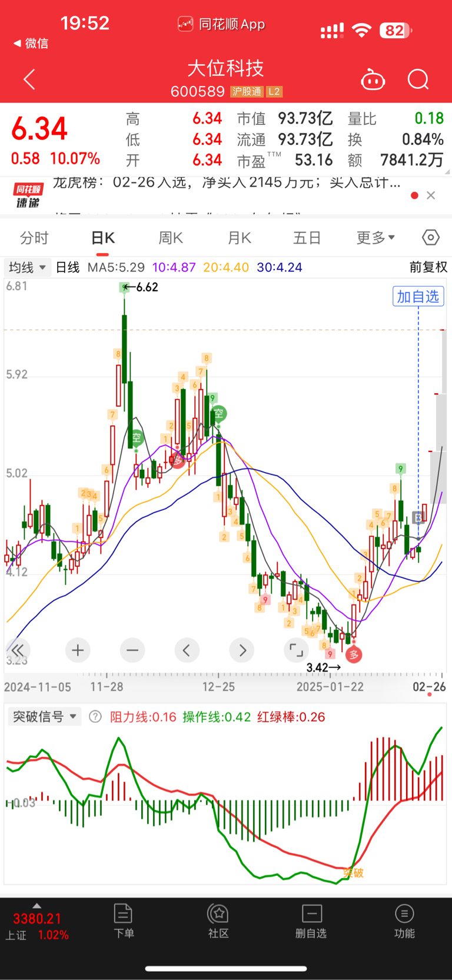Move chart left with arrow button

point(187,650)
